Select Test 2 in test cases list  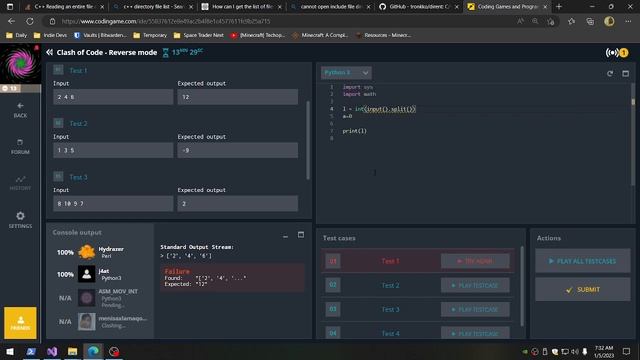[390, 285]
